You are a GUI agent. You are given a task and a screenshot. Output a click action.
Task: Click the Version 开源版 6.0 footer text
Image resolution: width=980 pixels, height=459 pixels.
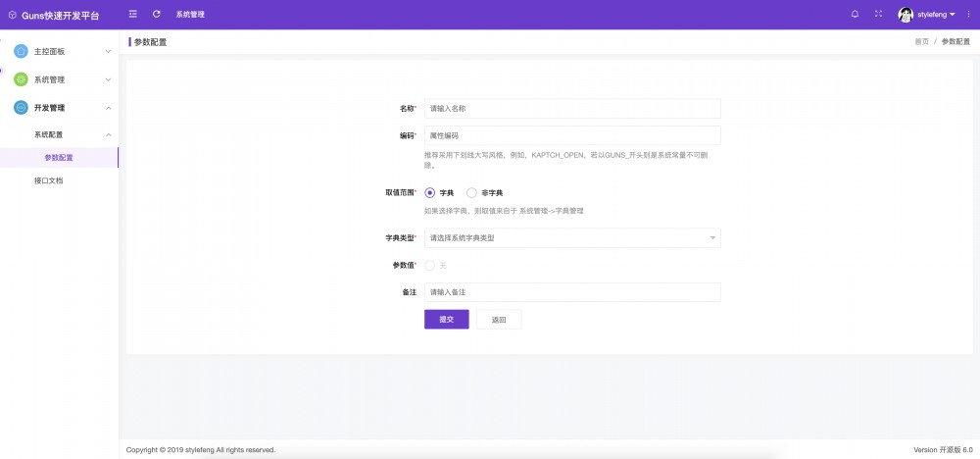(943, 449)
